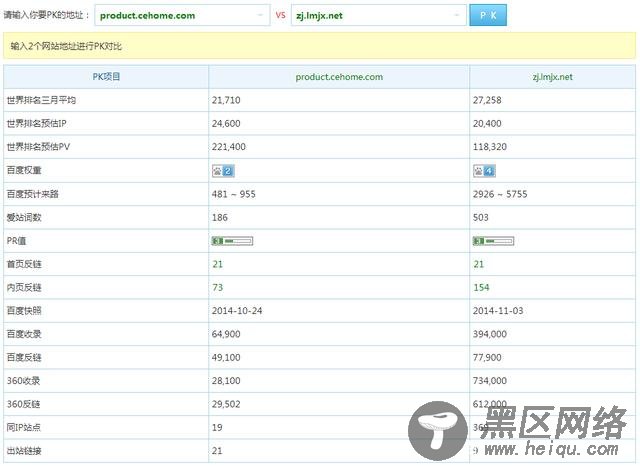Select value 21,710 in world rank row

tap(226, 100)
